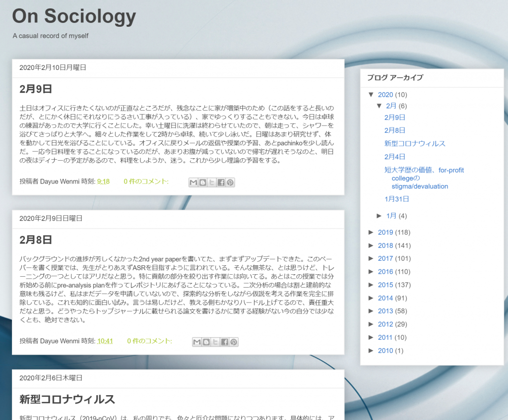Viewport: 508px width, 420px height.
Task: Collapse the 2月 month in archive
Action: pyautogui.click(x=379, y=106)
